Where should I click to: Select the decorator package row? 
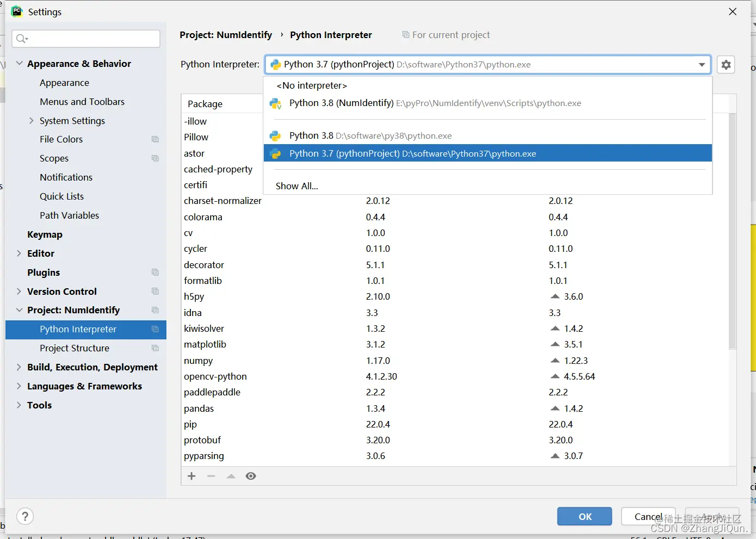tap(455, 265)
